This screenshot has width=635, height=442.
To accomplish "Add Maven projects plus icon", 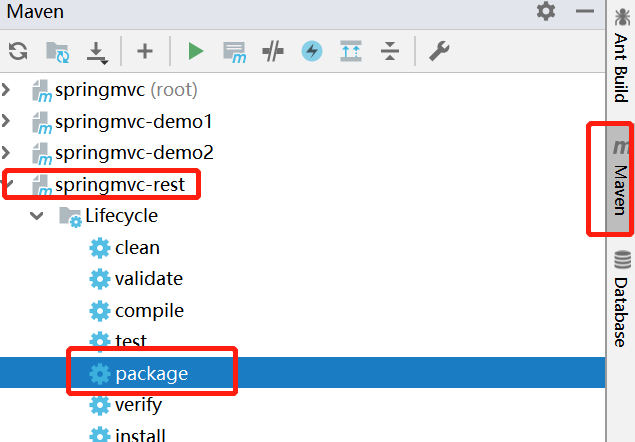I will (x=145, y=51).
